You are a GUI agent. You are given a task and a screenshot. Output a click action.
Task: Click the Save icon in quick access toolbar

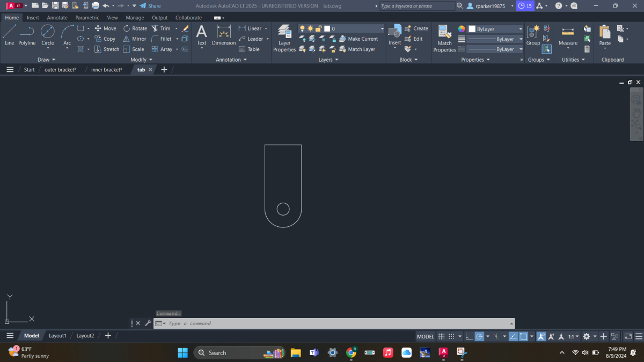click(x=55, y=5)
